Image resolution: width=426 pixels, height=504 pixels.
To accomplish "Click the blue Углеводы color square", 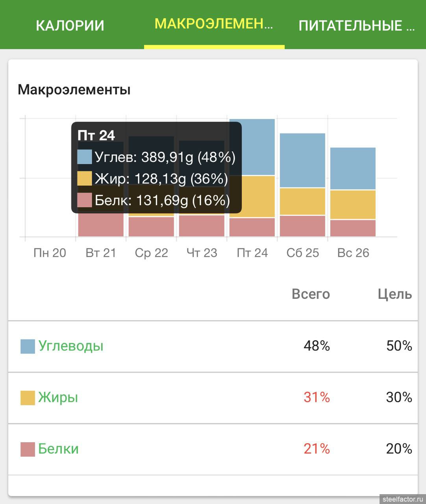I will pos(28,346).
